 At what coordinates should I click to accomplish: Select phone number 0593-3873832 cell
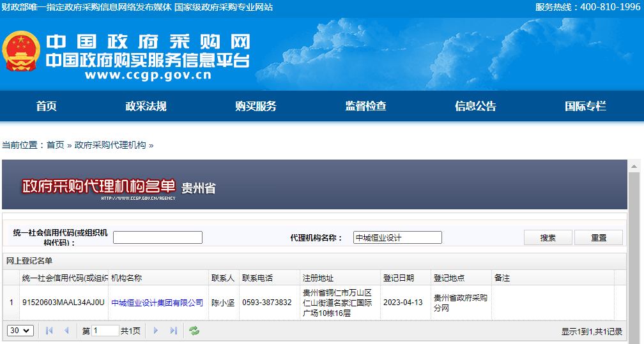tap(270, 303)
